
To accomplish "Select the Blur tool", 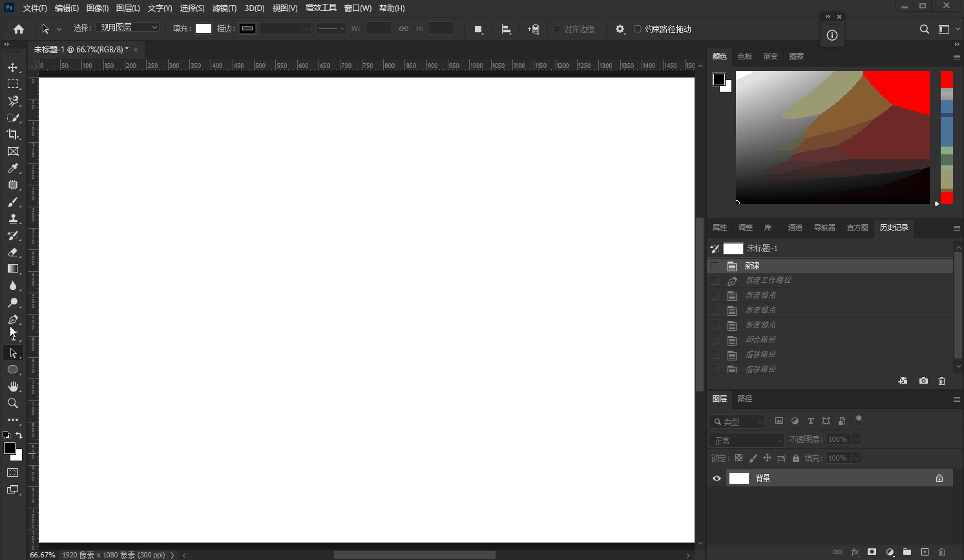I will click(x=13, y=285).
